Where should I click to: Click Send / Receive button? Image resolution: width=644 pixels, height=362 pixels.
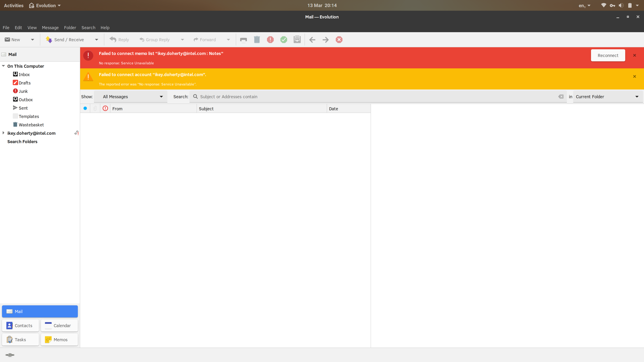(65, 40)
